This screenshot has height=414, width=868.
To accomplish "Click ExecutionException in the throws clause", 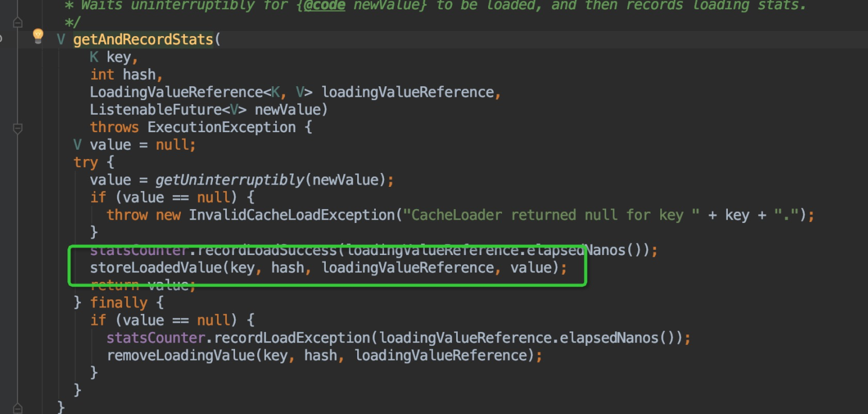I will pos(222,128).
